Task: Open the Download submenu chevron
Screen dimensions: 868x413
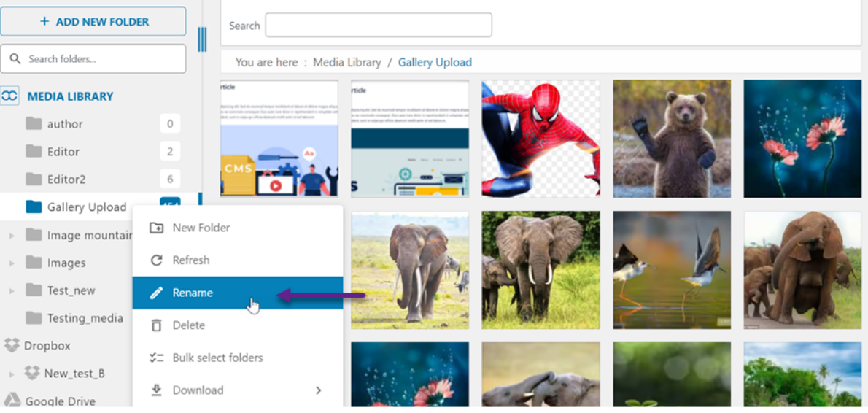Action: (318, 390)
